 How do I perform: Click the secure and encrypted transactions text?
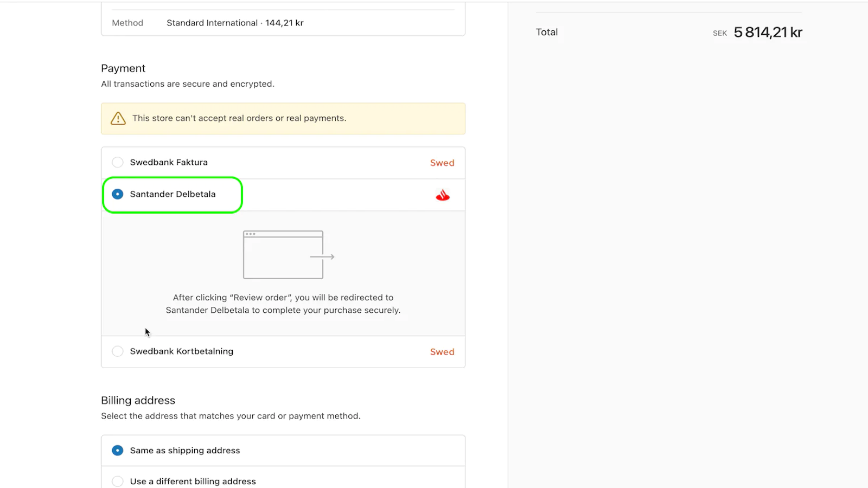coord(188,84)
